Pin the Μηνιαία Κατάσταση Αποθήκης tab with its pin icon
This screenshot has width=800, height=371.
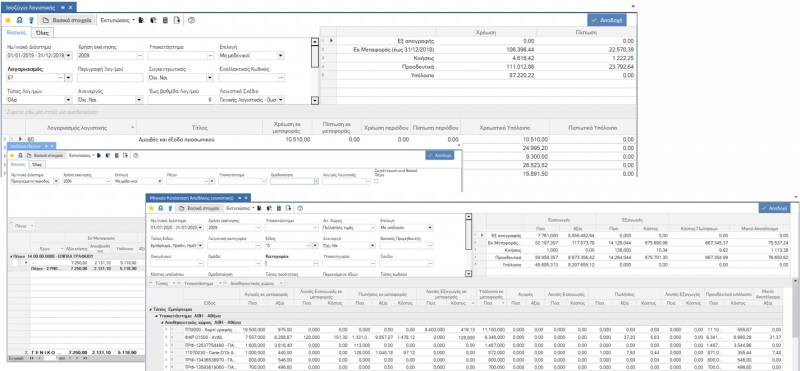pos(239,197)
